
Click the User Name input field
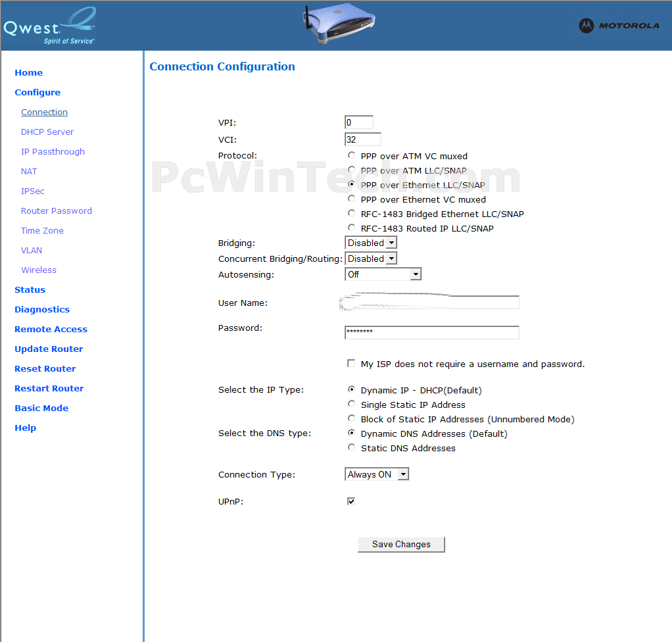[432, 303]
